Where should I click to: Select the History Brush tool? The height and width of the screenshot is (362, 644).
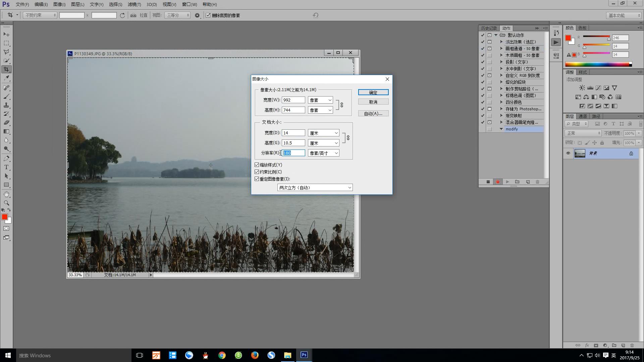point(6,114)
